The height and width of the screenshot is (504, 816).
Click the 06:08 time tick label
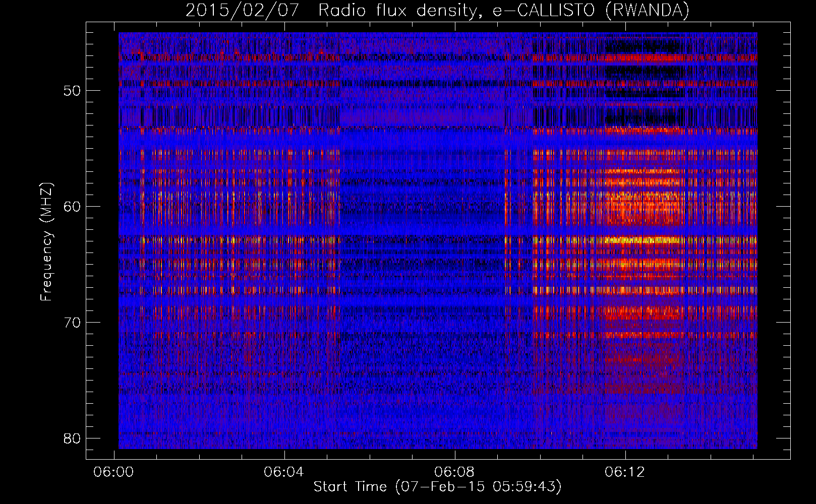pos(455,472)
